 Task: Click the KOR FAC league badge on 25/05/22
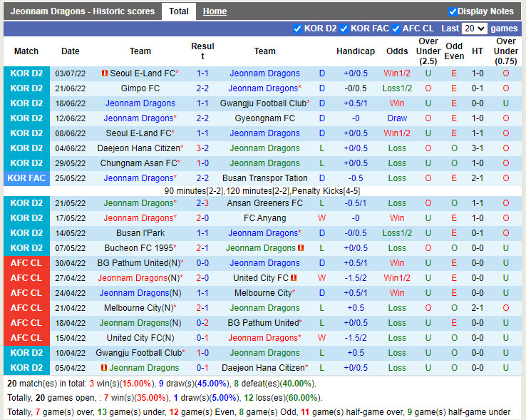tap(26, 178)
